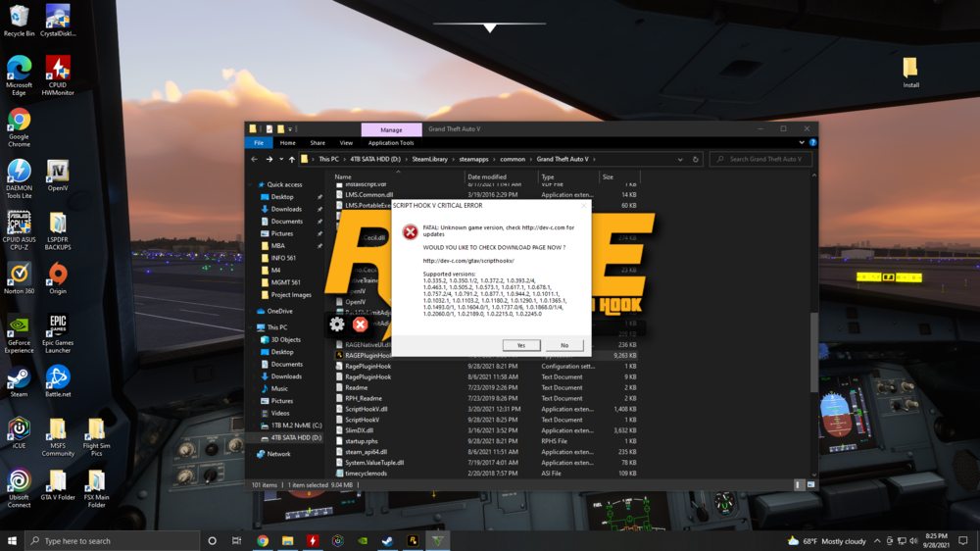Select the Manage contextual tab

point(391,129)
